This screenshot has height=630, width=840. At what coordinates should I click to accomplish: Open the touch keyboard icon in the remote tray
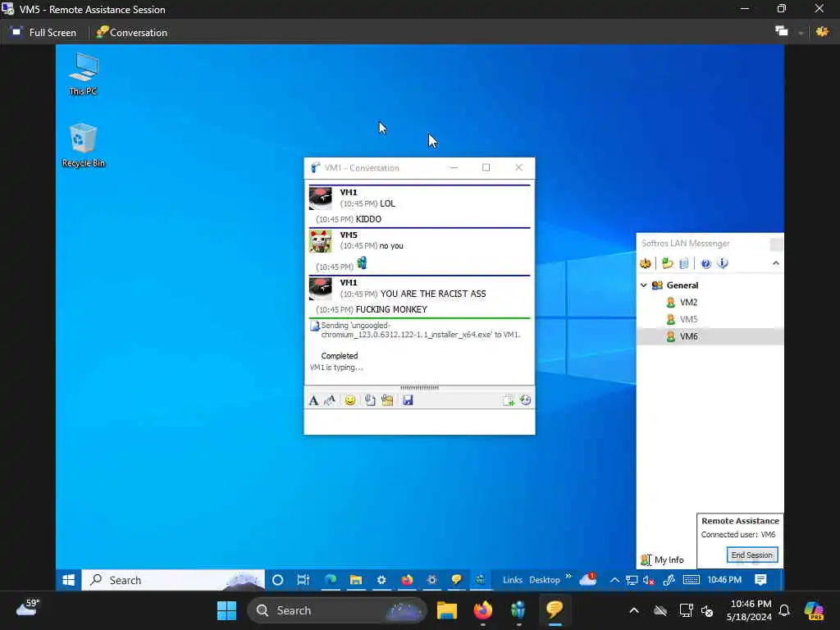point(691,580)
